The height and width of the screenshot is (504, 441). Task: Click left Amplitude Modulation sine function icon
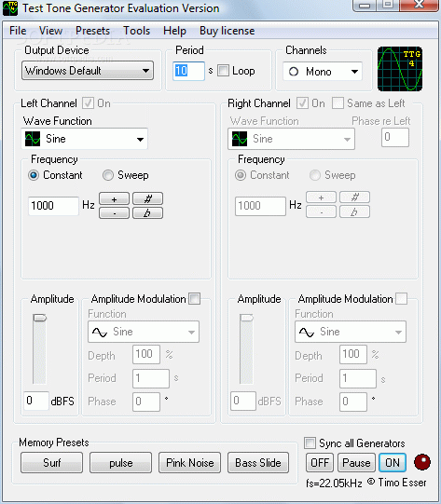coord(100,332)
